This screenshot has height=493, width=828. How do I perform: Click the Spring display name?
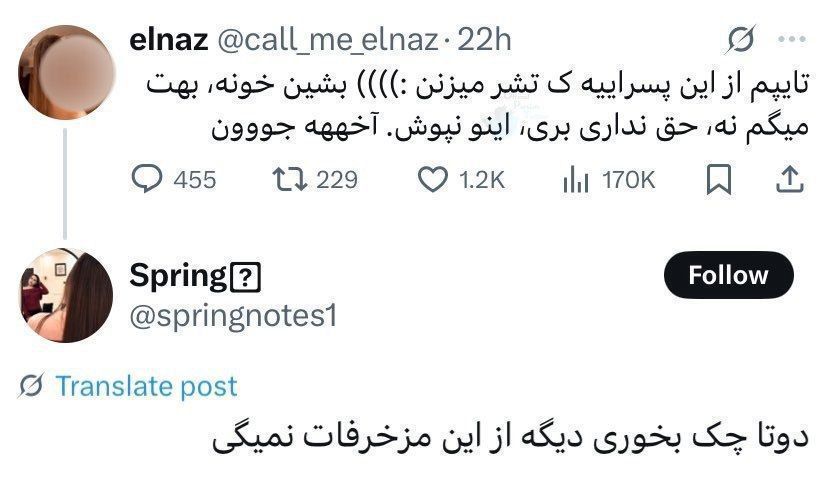tap(178, 275)
